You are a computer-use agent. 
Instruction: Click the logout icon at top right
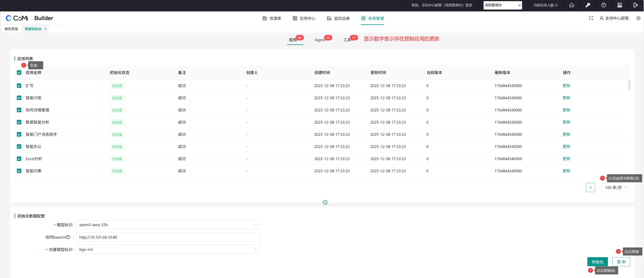point(636,5)
